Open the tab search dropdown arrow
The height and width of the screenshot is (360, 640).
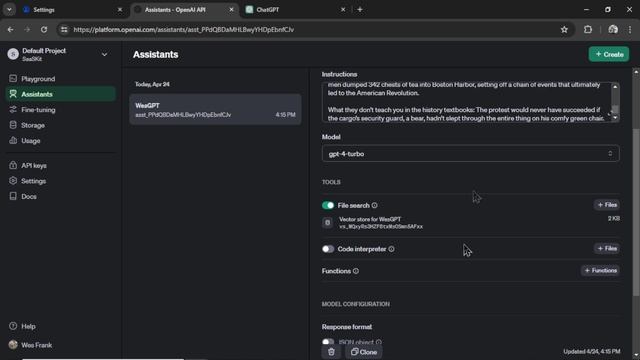[x=9, y=10]
